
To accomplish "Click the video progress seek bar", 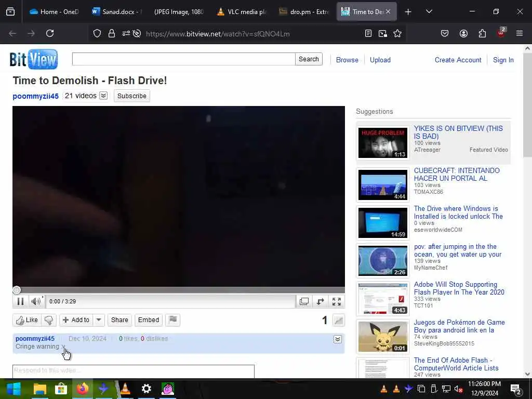I will point(179,290).
